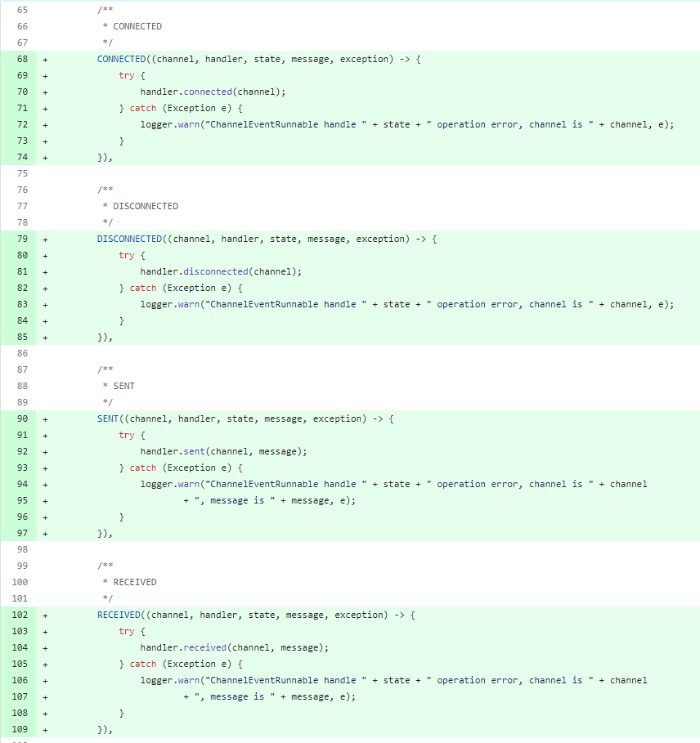Image resolution: width=700 pixels, height=743 pixels.
Task: Click the try keyword on line 91
Action: 127,436
